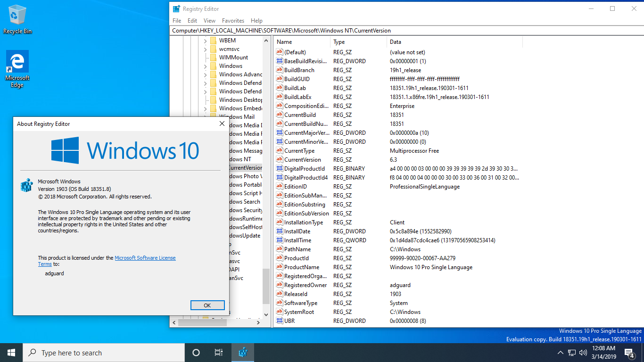Click OK in About Registry Editor
This screenshot has height=362, width=644.
click(x=207, y=305)
